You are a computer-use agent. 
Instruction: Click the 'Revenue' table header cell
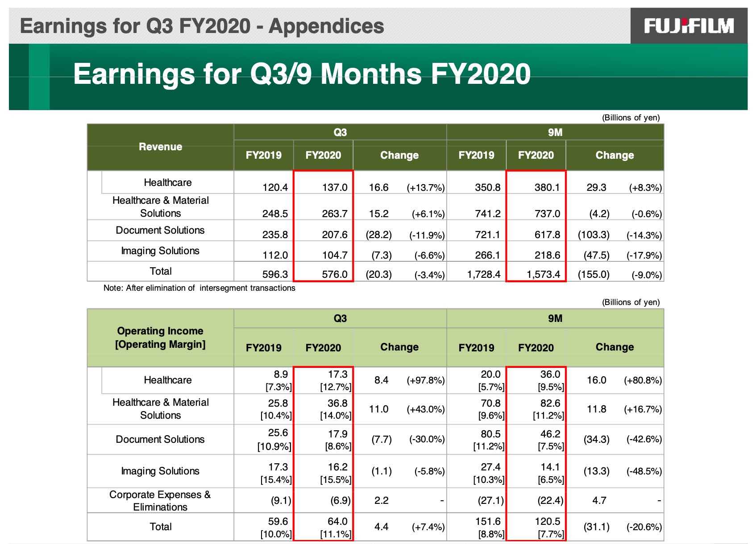coord(160,147)
